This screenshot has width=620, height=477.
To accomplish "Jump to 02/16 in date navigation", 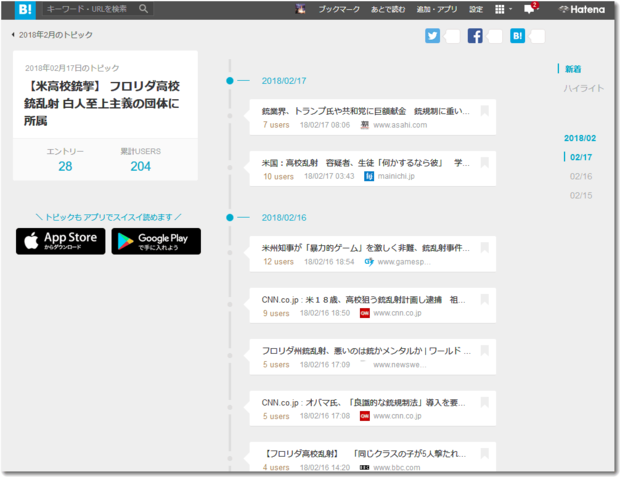I will pos(581,176).
